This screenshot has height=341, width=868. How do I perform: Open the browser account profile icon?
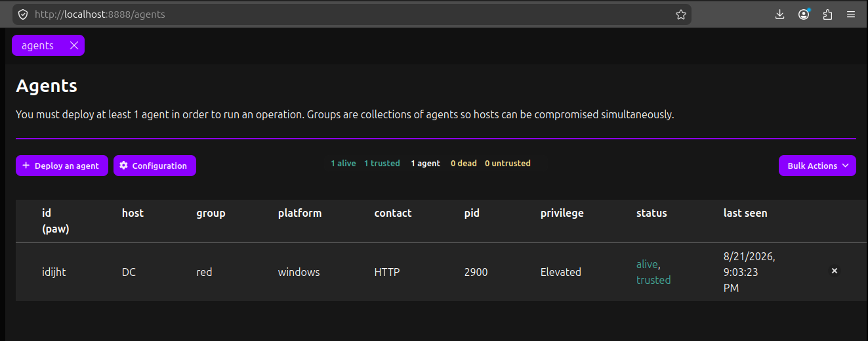click(x=804, y=14)
